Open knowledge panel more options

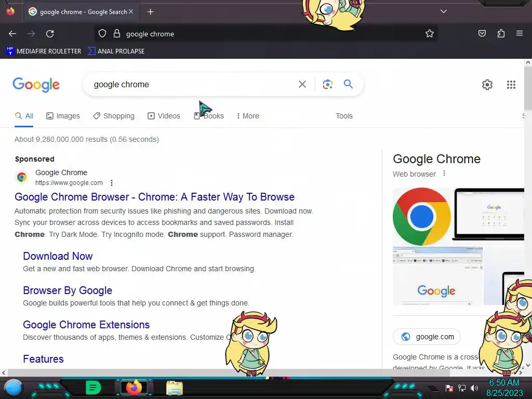[444, 174]
